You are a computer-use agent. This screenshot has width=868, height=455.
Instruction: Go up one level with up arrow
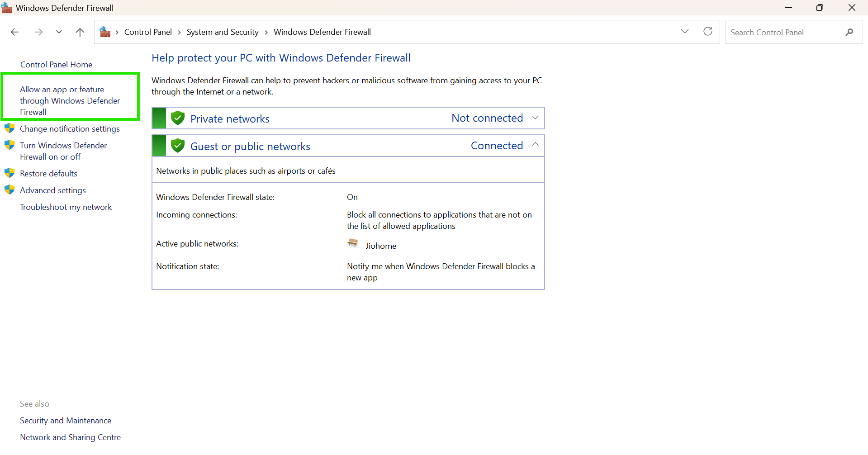[x=80, y=32]
